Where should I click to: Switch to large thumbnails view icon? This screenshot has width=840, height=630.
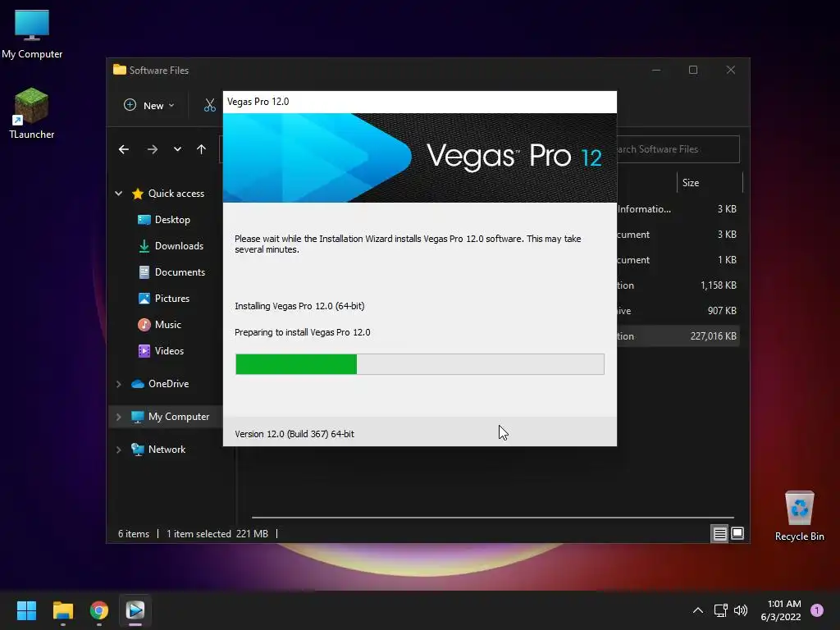point(737,533)
